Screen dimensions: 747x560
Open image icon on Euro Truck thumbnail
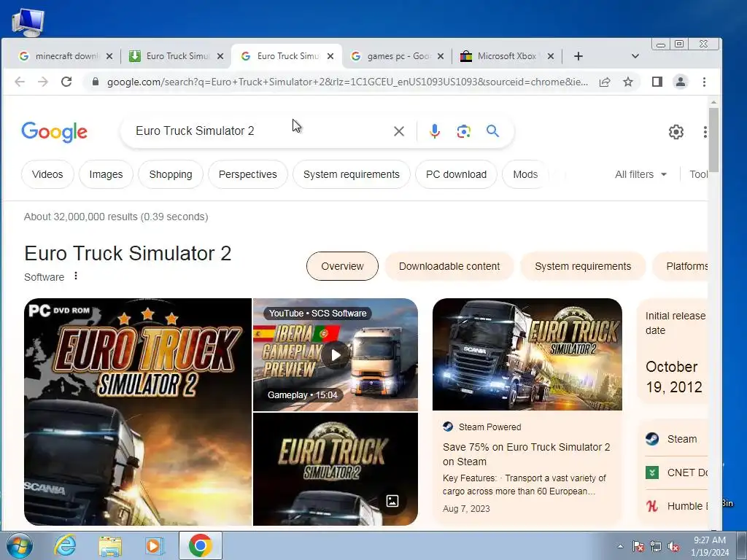[x=392, y=500]
